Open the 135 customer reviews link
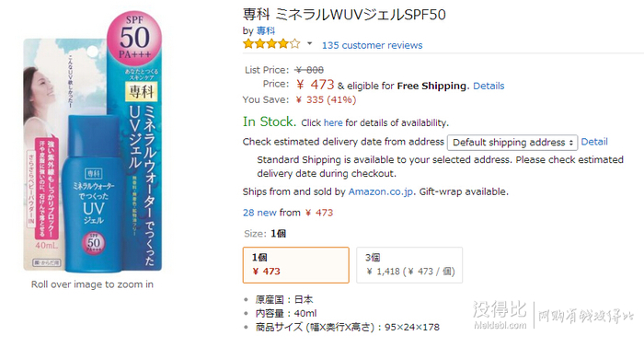The height and width of the screenshot is (347, 644). pos(372,45)
